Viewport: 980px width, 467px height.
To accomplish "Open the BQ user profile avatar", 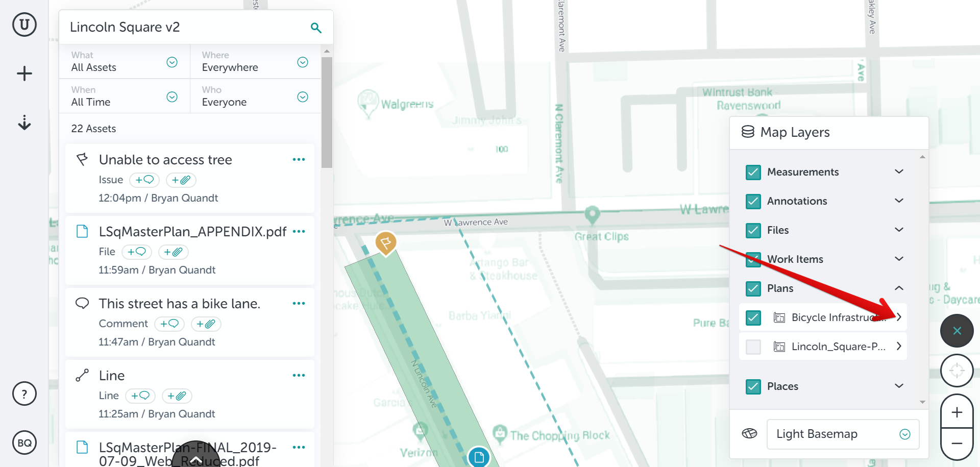I will click(24, 443).
